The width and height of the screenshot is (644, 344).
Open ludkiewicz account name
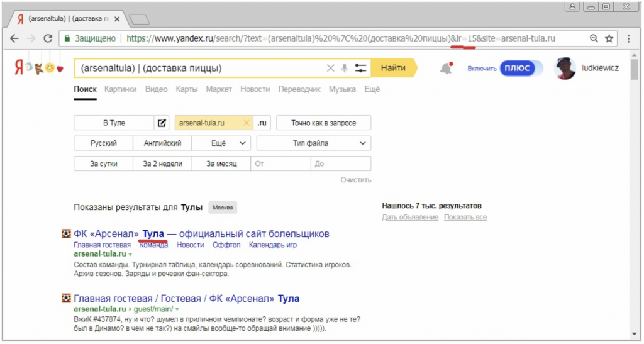600,68
